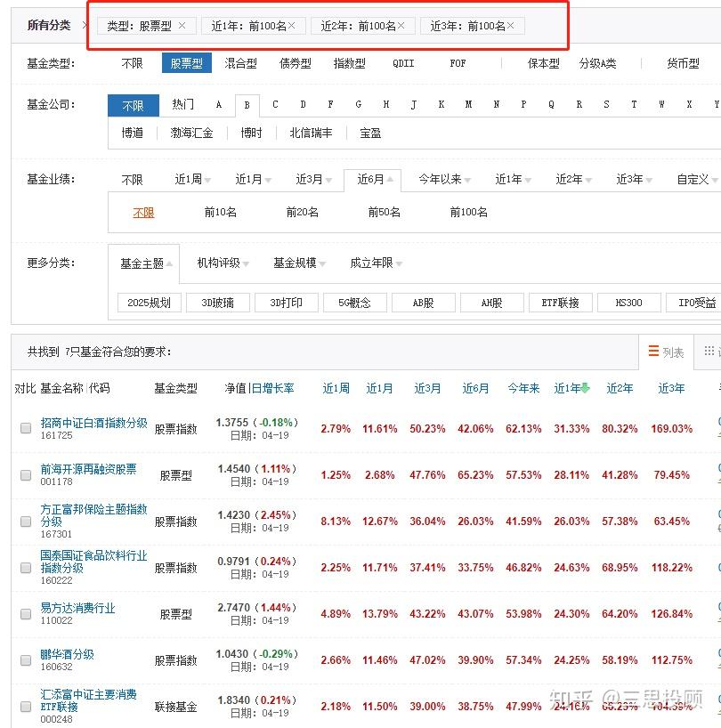Choose fund company 渤海汇金
The height and width of the screenshot is (728, 721).
pyautogui.click(x=191, y=133)
